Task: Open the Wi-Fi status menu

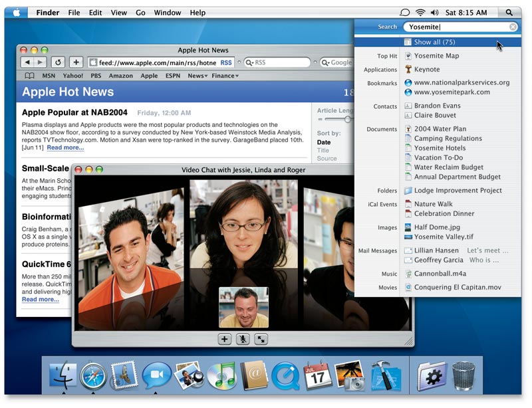Action: pos(420,13)
